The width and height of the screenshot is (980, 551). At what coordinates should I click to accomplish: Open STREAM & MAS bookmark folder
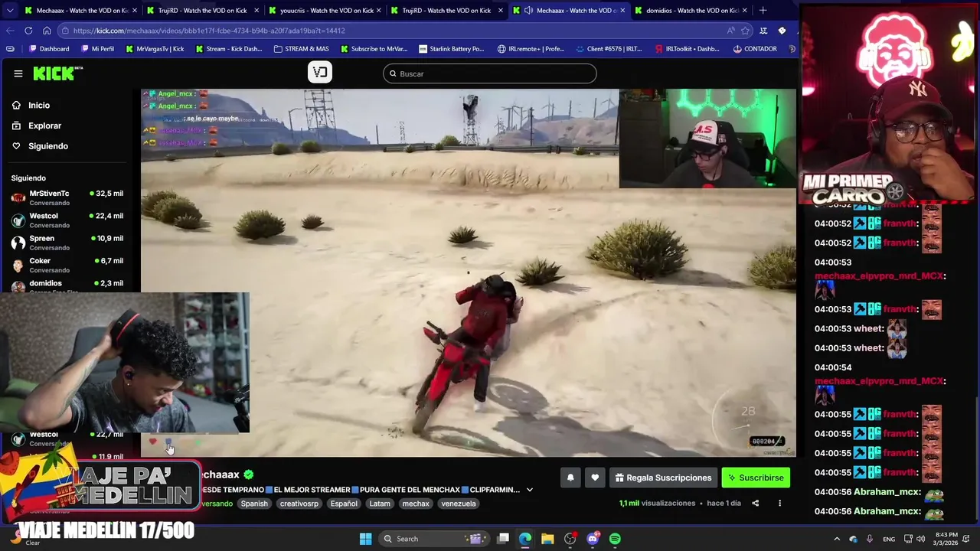[x=301, y=49]
